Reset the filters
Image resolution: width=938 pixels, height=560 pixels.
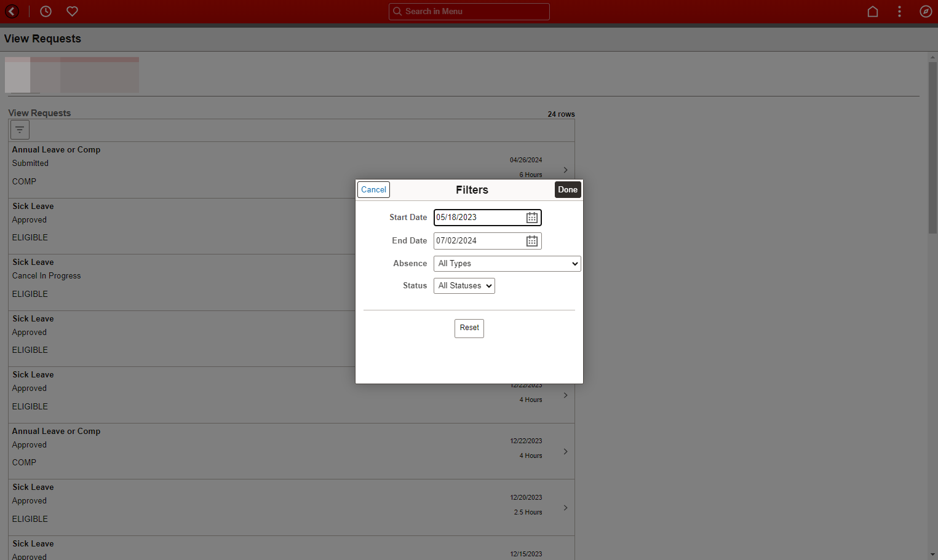point(469,328)
